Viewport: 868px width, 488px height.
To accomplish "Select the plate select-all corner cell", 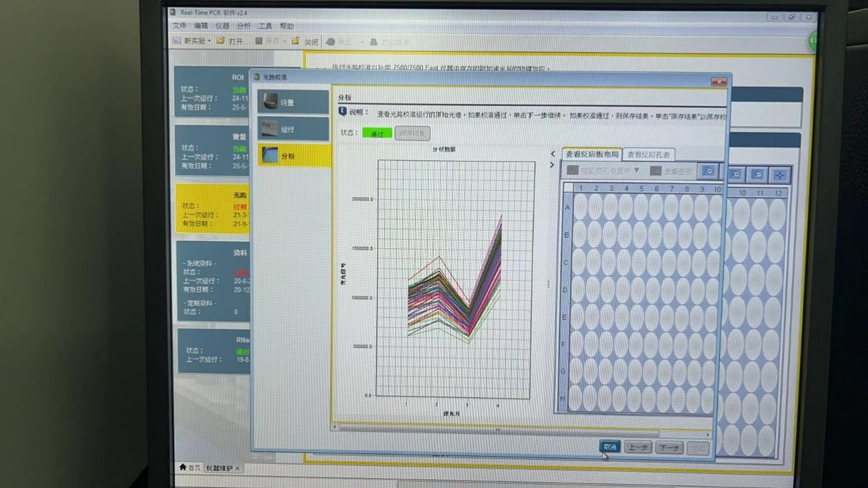I will (568, 188).
